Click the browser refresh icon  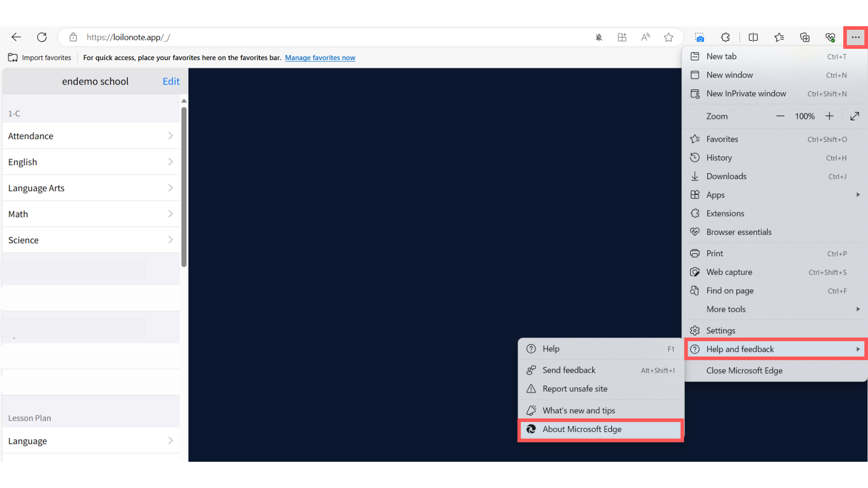[42, 37]
